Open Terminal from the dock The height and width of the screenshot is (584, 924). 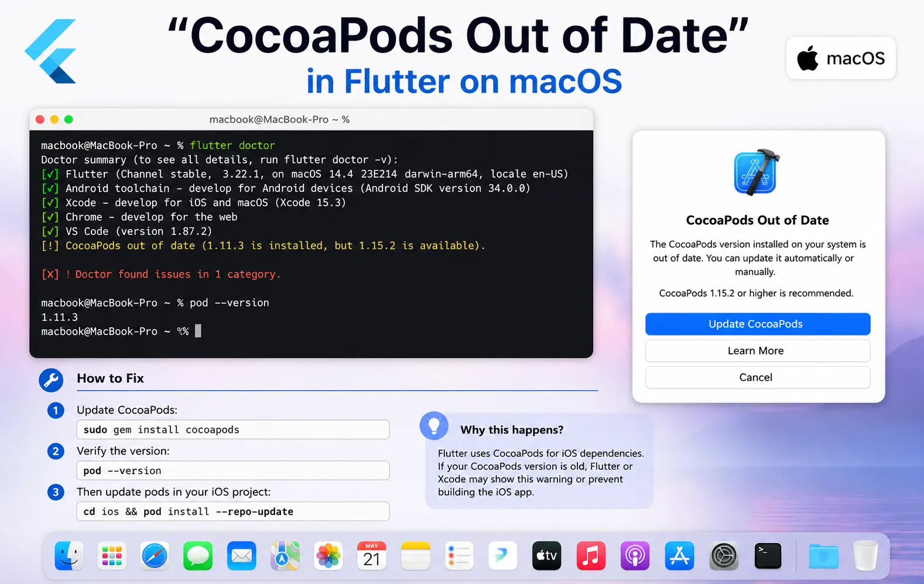[768, 555]
